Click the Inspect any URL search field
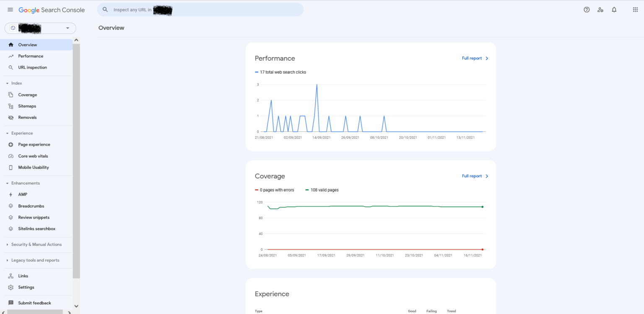Viewport: 644px width, 314px height. click(x=200, y=9)
